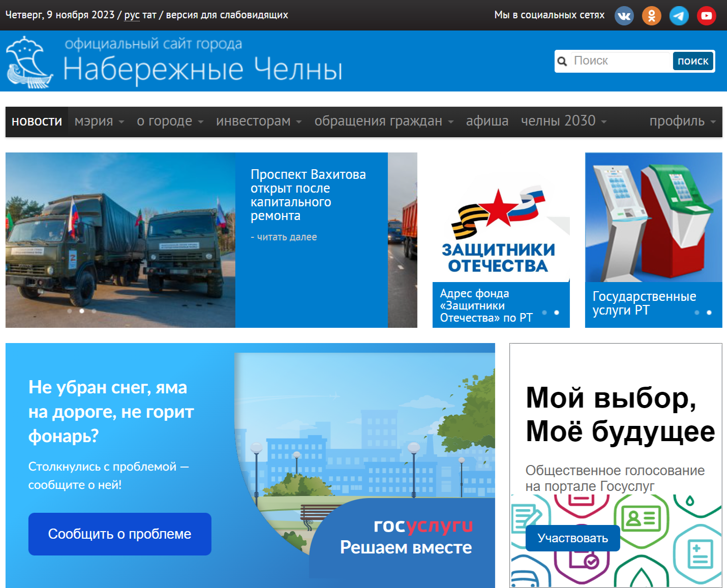Image resolution: width=727 pixels, height=588 pixels.
Task: Expand the профиль dropdown menu
Action: tap(683, 121)
